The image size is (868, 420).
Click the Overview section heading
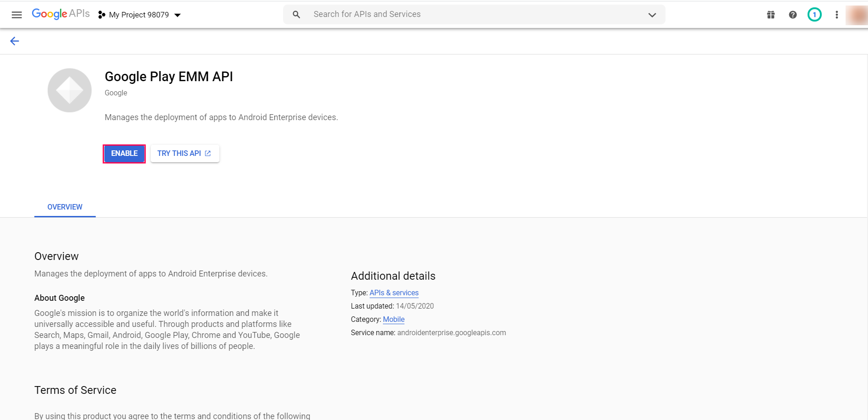pyautogui.click(x=56, y=256)
